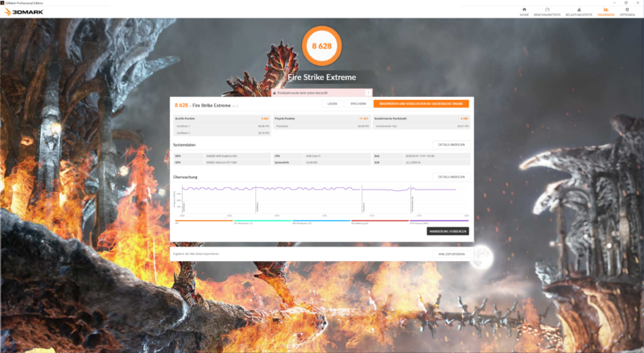Open the Ergebnisse results tab
The width and height of the screenshot is (644, 353).
606,12
